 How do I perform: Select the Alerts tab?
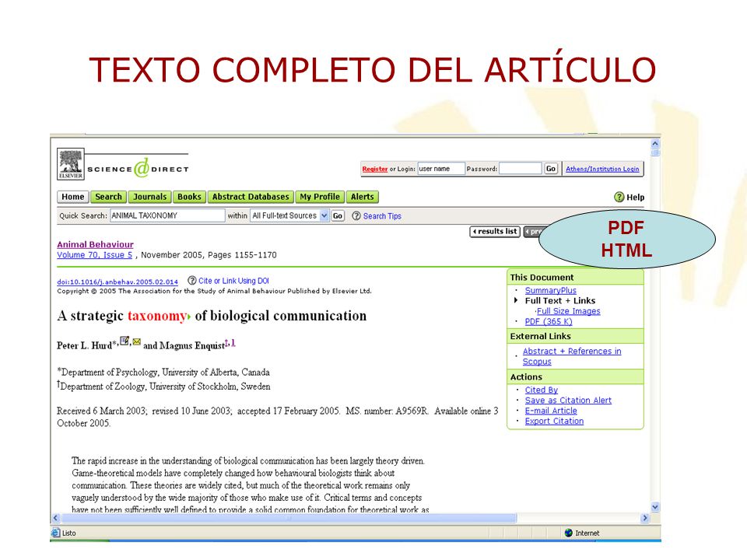coord(362,197)
